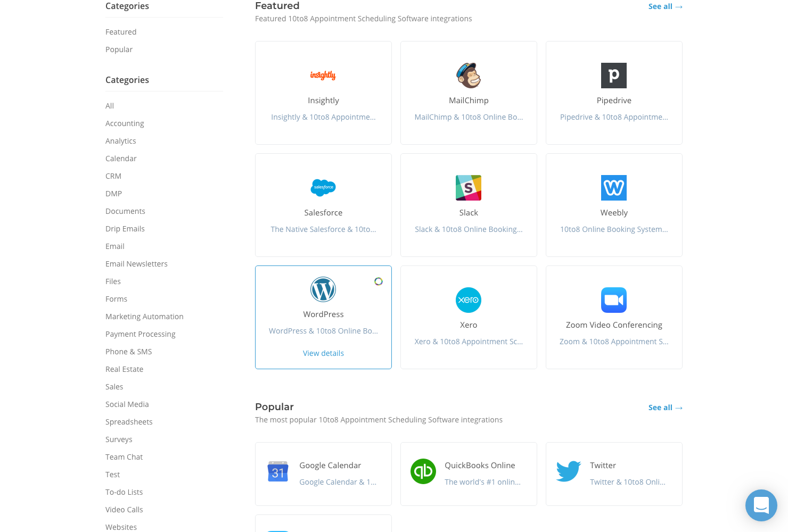Image resolution: width=788 pixels, height=532 pixels.
Task: Click the QuickBooks Online title text
Action: click(x=480, y=465)
